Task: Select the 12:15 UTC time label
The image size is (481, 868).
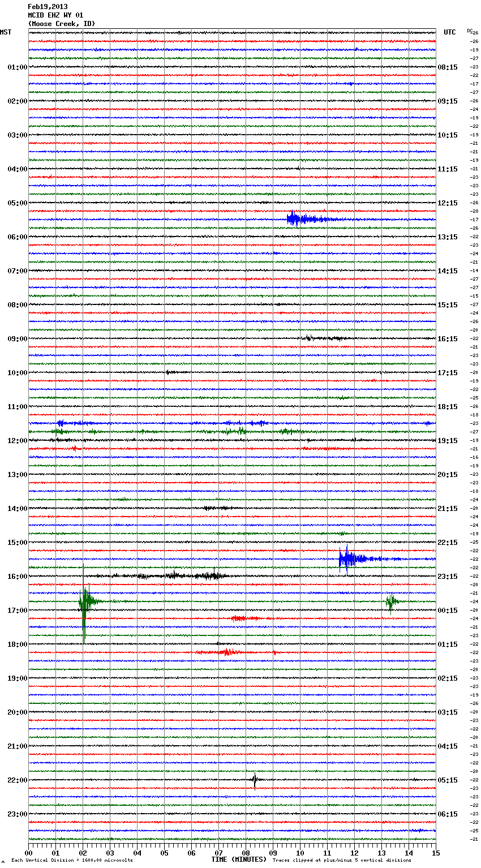Action: [x=447, y=203]
